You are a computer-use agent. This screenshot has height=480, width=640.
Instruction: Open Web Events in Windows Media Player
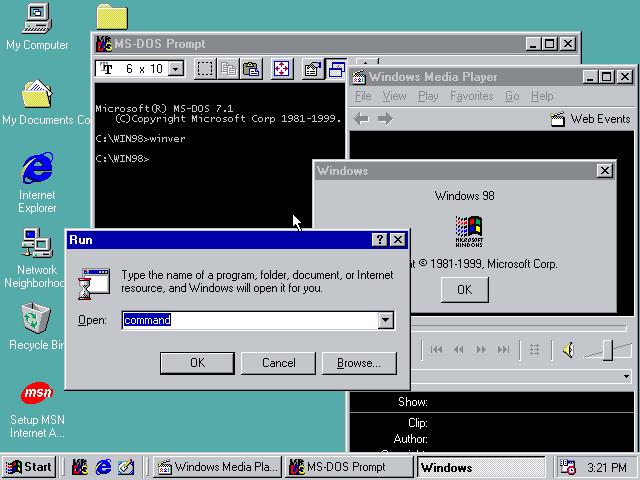coord(590,119)
